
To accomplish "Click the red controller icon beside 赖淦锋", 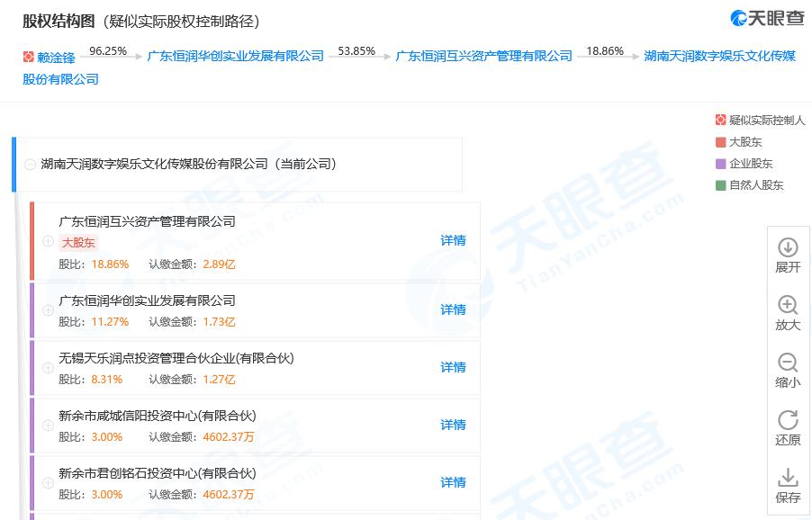I will (29, 57).
